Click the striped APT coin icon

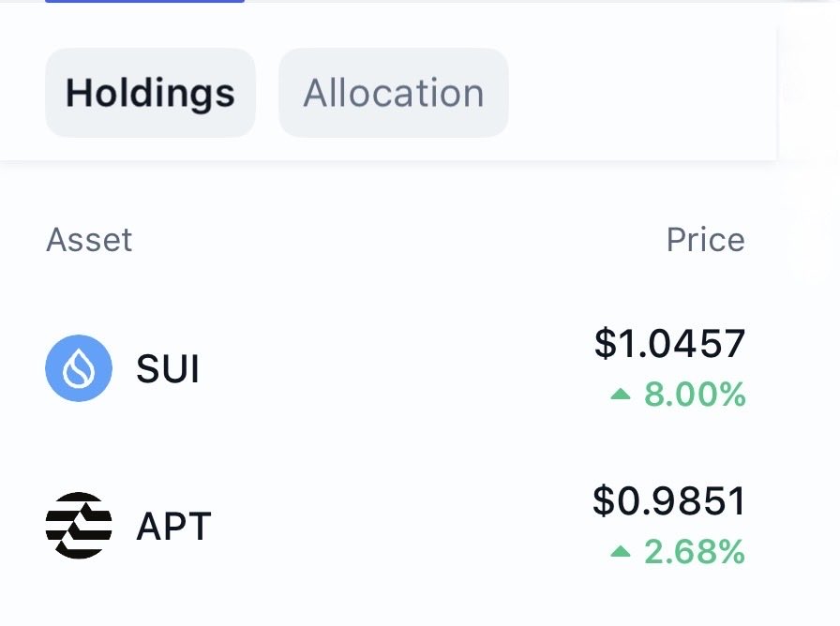[79, 526]
